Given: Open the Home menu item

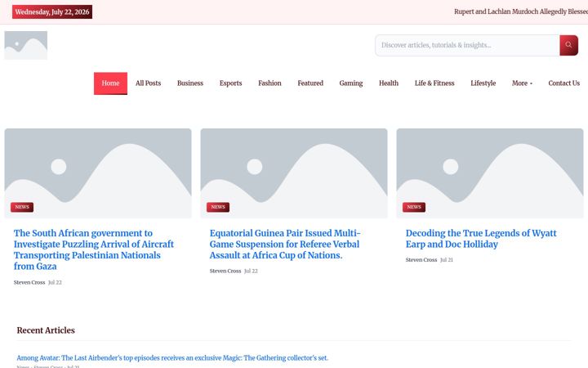Looking at the screenshot, I should pos(110,83).
